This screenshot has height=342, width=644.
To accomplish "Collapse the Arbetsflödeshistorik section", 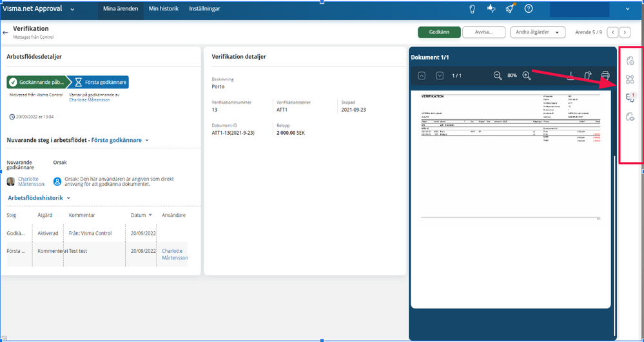I will (68, 197).
